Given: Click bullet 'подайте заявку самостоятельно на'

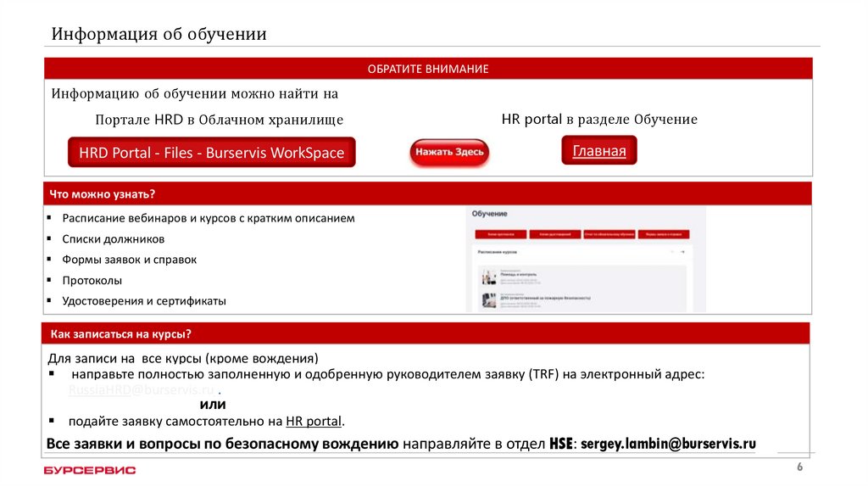Looking at the screenshot, I should [x=175, y=421].
